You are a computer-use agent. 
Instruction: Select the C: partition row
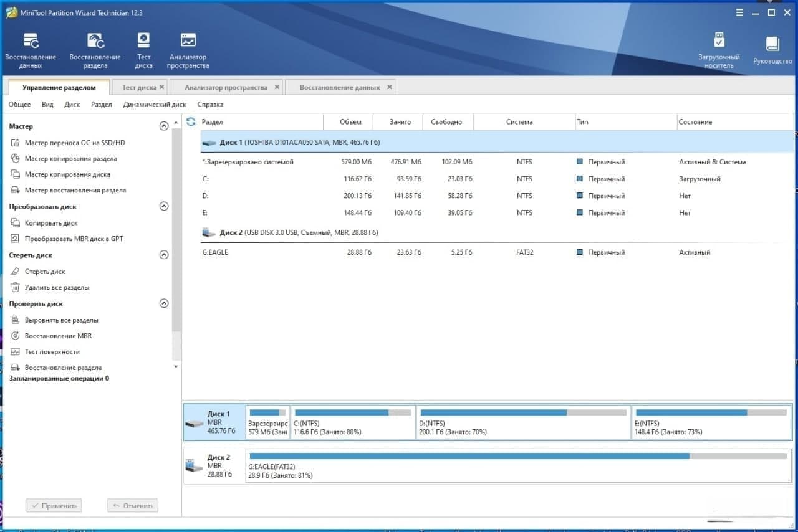point(498,179)
